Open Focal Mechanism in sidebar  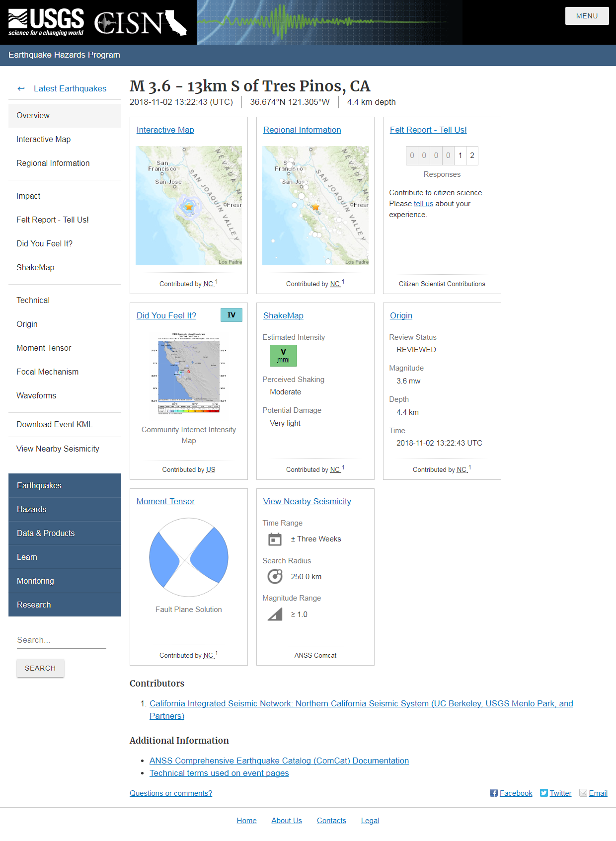pos(65,372)
